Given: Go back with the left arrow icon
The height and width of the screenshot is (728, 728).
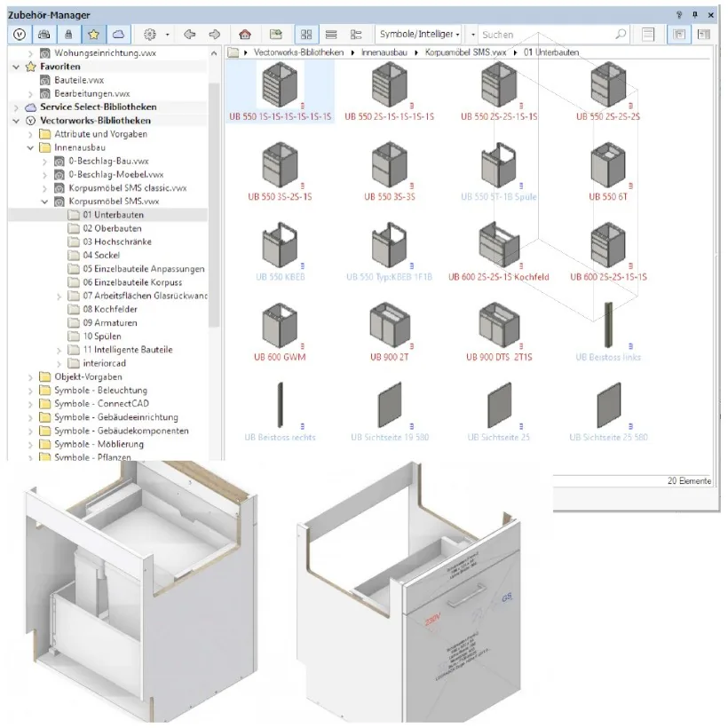Looking at the screenshot, I should click(189, 35).
